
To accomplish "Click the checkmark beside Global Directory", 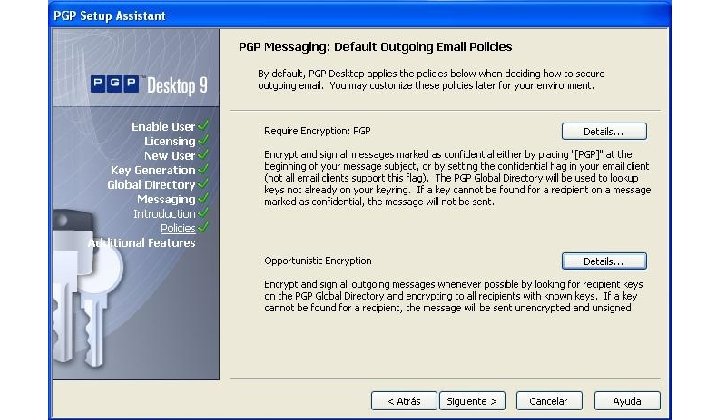I will (203, 184).
